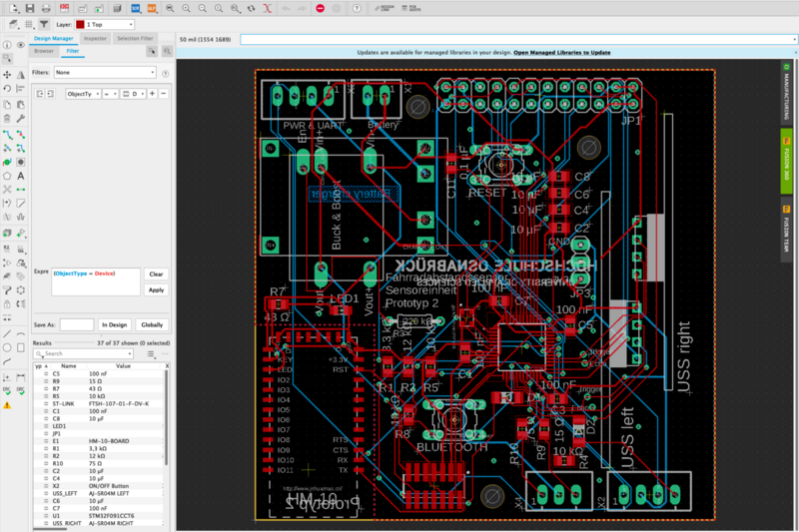
Task: Click the Info tool icon
Action: (7, 45)
